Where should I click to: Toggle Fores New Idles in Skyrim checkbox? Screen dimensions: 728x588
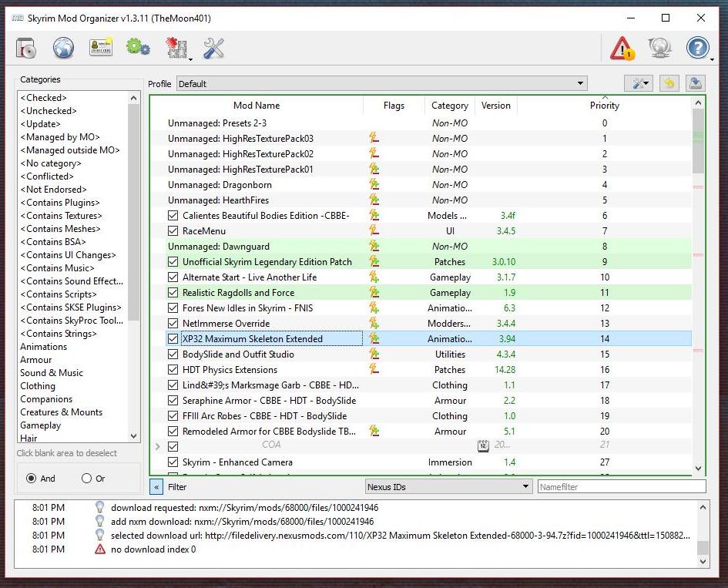(173, 308)
